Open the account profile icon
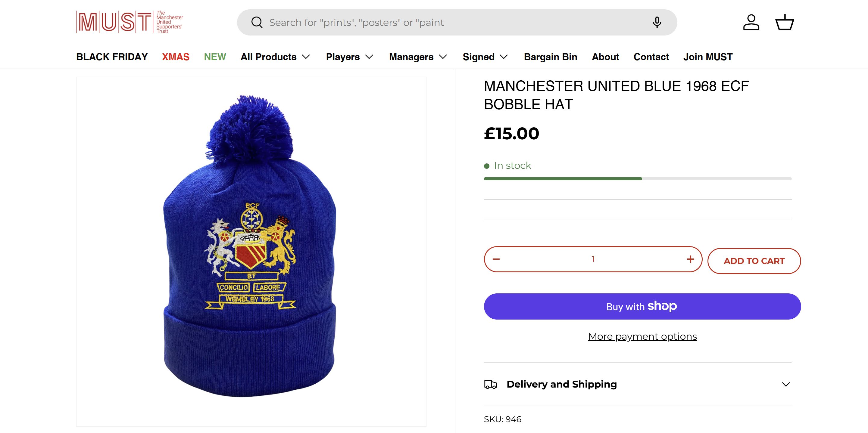 coord(751,23)
